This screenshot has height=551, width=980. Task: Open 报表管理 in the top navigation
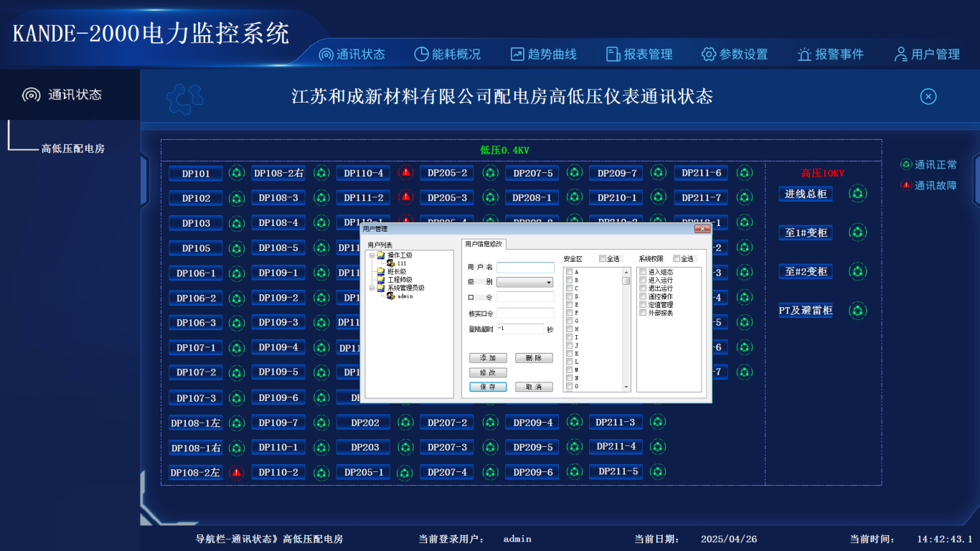pyautogui.click(x=639, y=55)
